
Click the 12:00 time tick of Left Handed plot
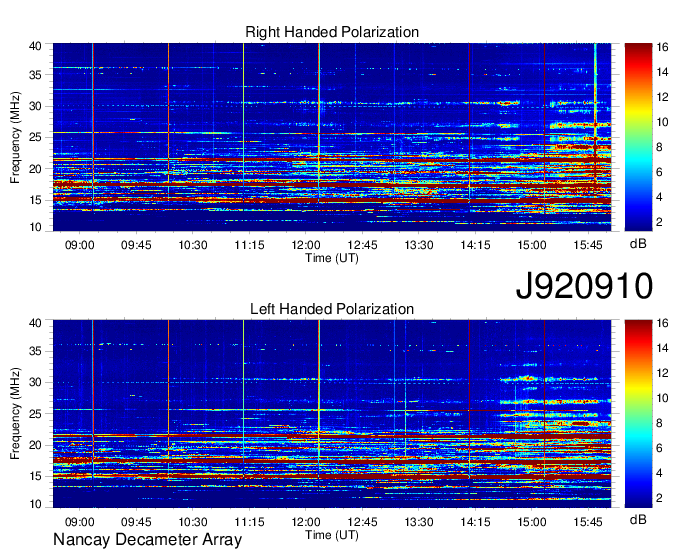pyautogui.click(x=306, y=522)
